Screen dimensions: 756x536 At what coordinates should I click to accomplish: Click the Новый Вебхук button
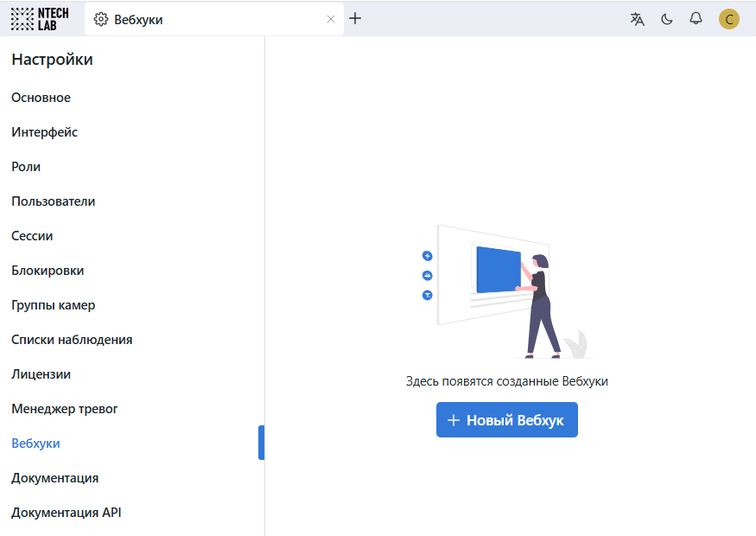[x=506, y=420]
